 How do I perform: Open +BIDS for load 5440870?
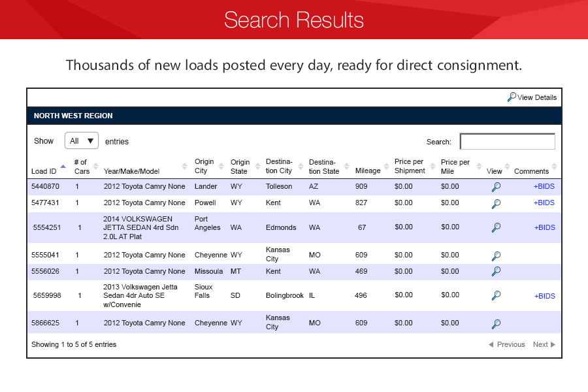click(x=544, y=186)
